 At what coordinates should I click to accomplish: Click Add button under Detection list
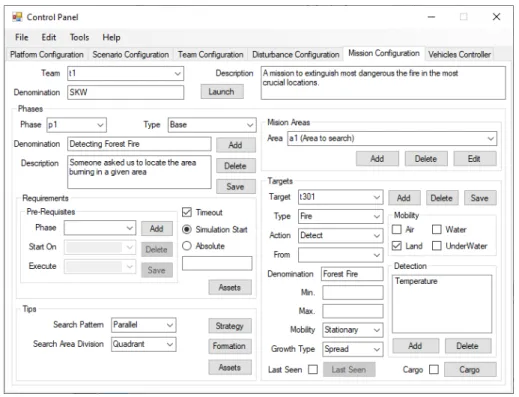tap(416, 346)
